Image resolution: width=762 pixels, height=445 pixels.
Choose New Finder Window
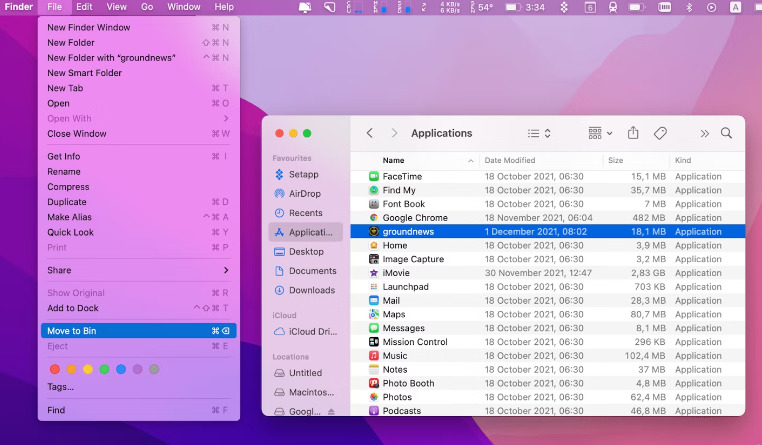[139, 28]
